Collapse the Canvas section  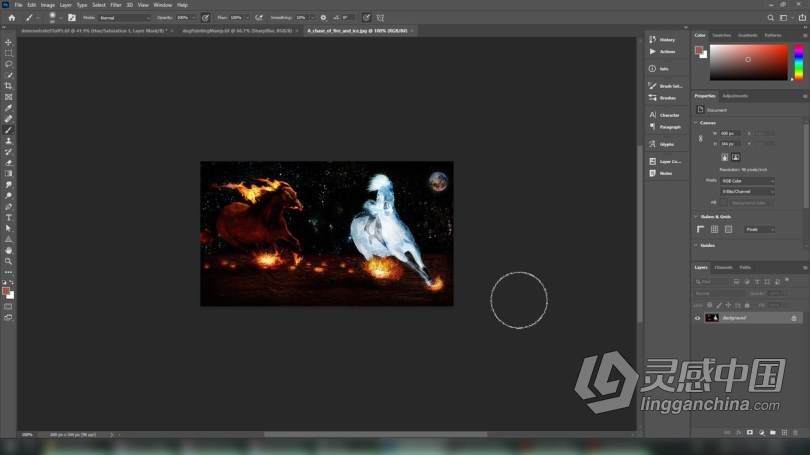click(x=696, y=123)
